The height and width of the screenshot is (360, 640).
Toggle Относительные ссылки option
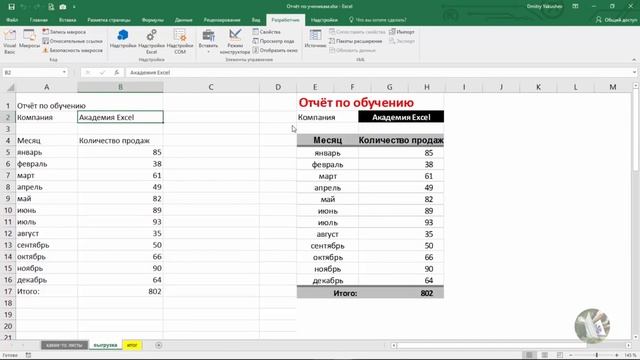coord(73,41)
